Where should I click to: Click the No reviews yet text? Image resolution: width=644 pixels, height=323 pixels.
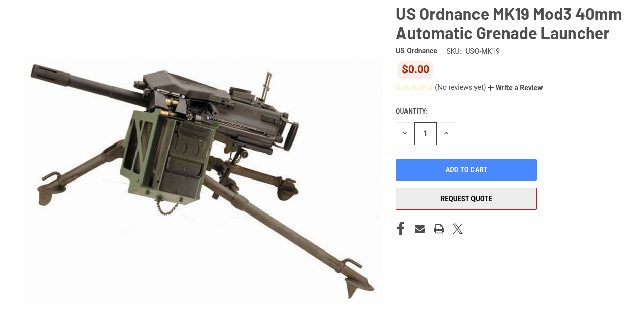pos(460,87)
